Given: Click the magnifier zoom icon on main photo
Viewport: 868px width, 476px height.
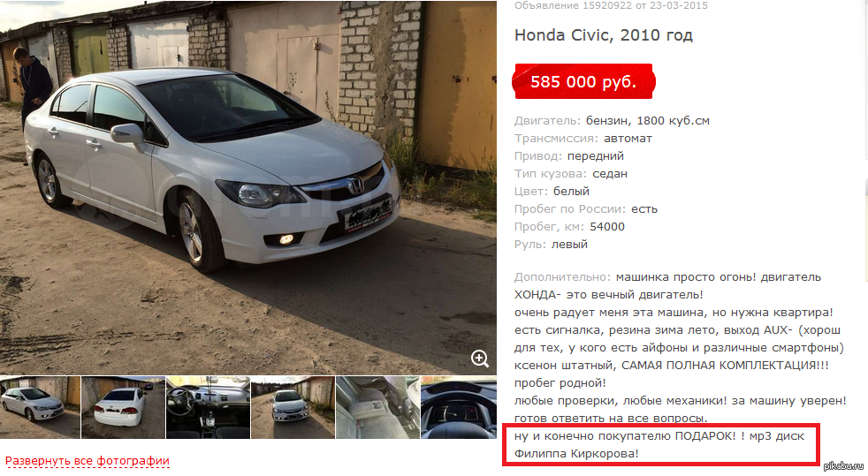Looking at the screenshot, I should [480, 359].
